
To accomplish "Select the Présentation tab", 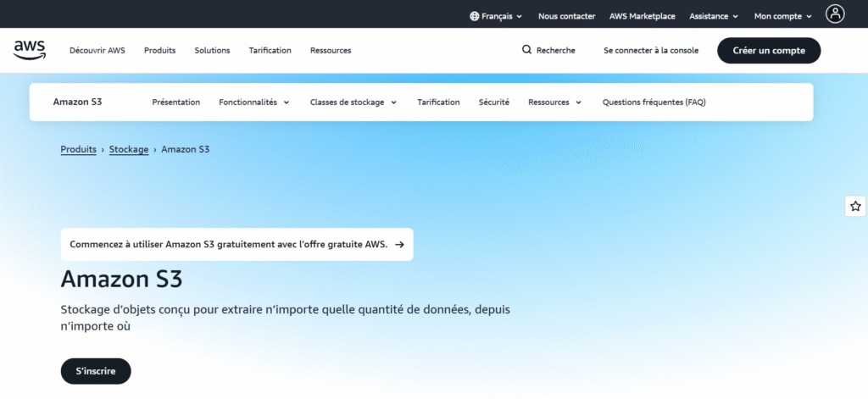I will [176, 103].
